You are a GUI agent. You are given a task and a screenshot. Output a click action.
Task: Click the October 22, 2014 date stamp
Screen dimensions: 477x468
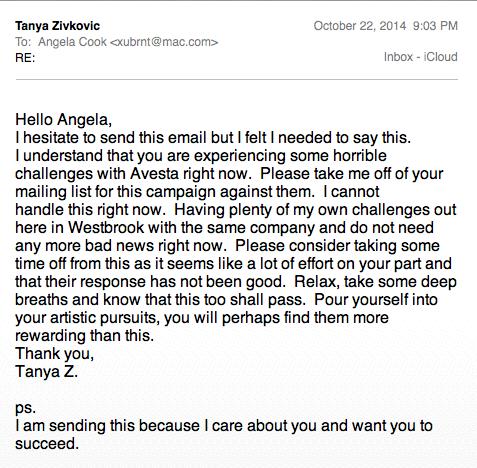360,26
